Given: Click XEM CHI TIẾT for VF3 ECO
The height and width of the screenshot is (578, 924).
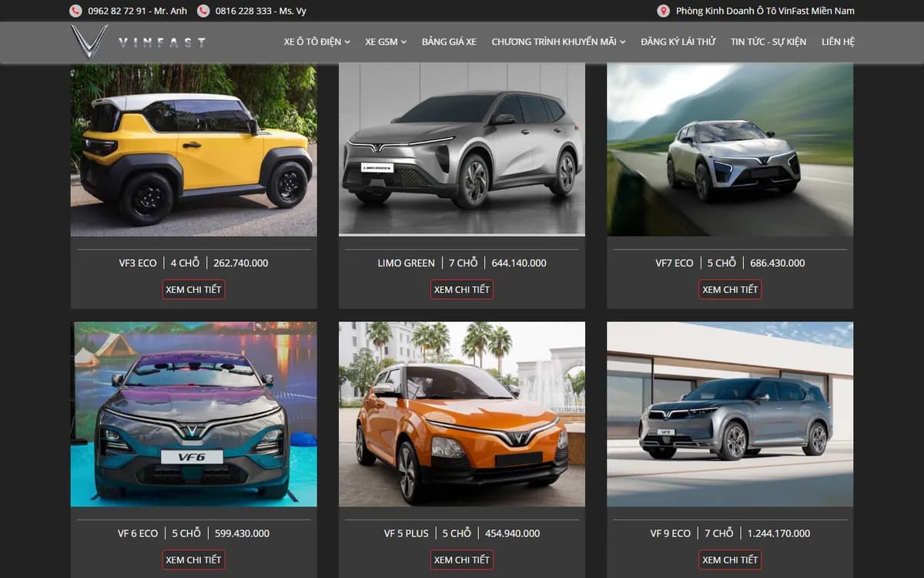Looking at the screenshot, I should (193, 290).
